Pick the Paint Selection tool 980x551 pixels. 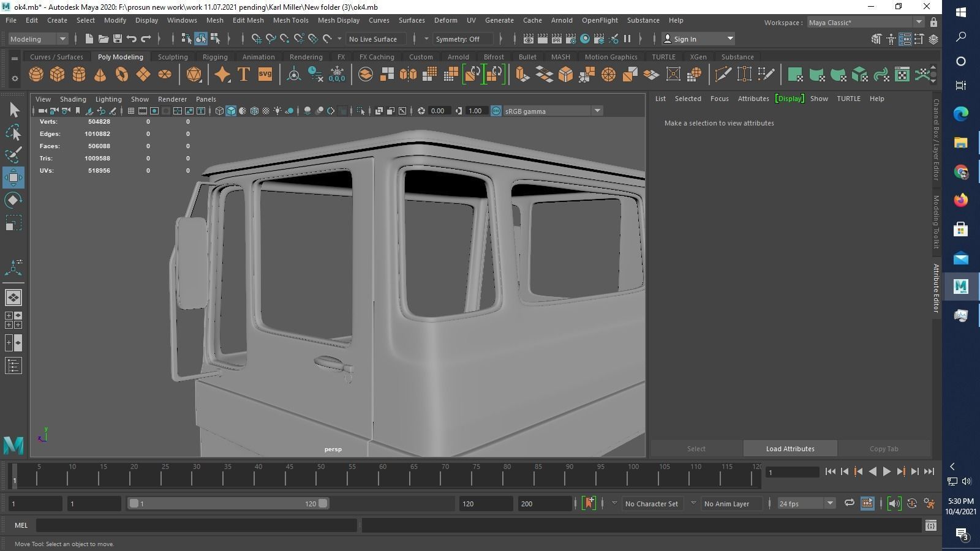click(x=13, y=155)
